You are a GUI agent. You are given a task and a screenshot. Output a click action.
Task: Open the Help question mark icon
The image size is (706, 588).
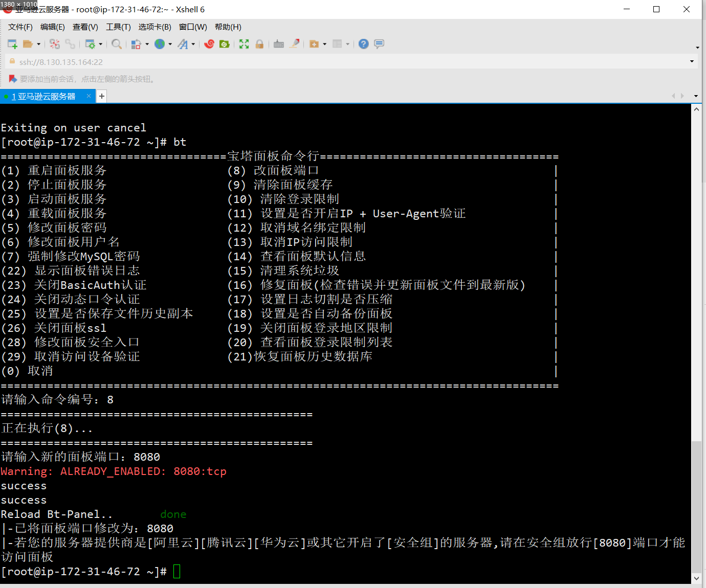[x=363, y=44]
